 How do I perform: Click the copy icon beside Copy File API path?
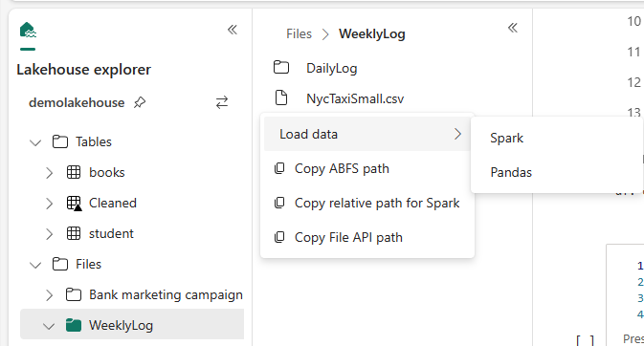point(279,237)
